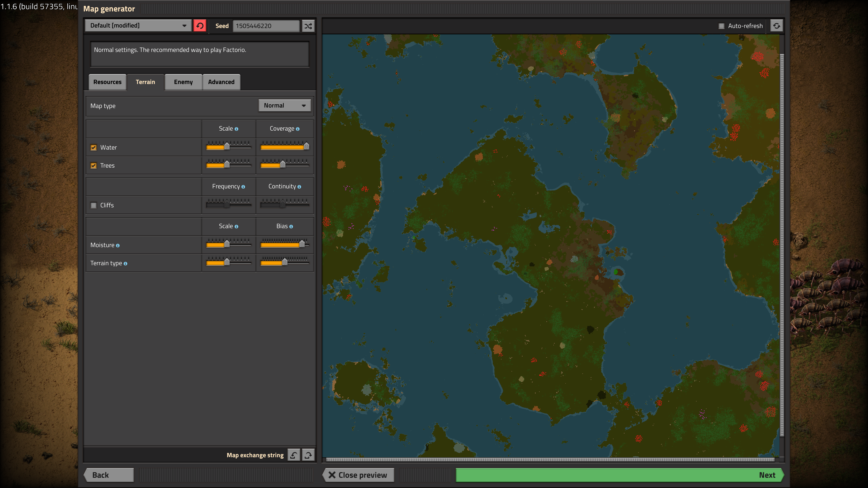Click the preview vertical scrollbar
The image size is (868, 488).
point(782,245)
